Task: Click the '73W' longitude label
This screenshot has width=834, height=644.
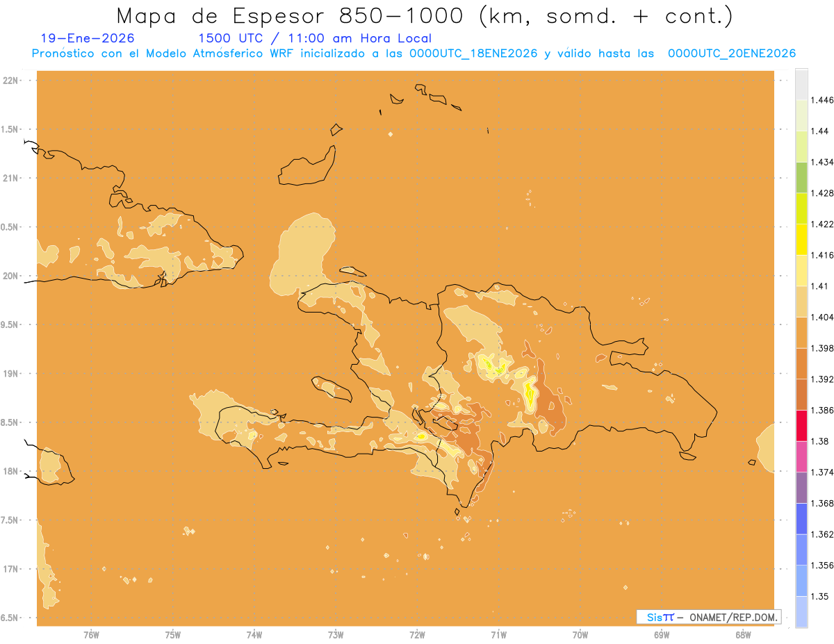Action: tap(336, 635)
